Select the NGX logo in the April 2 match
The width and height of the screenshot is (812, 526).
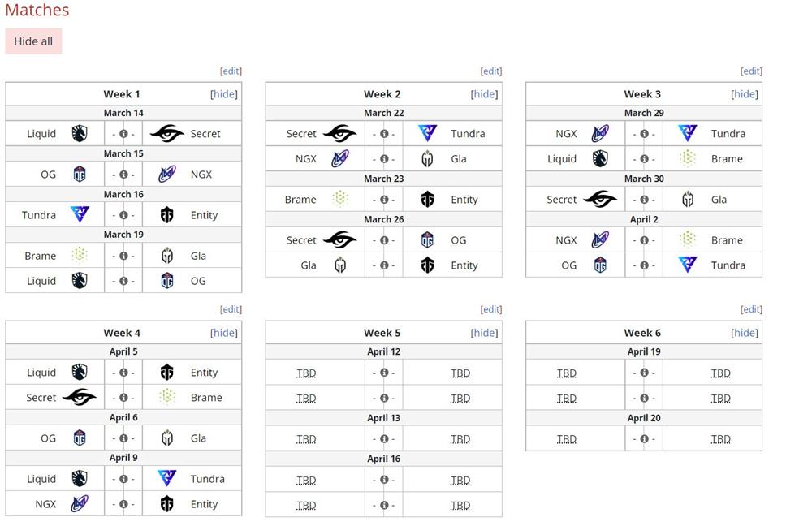599,239
